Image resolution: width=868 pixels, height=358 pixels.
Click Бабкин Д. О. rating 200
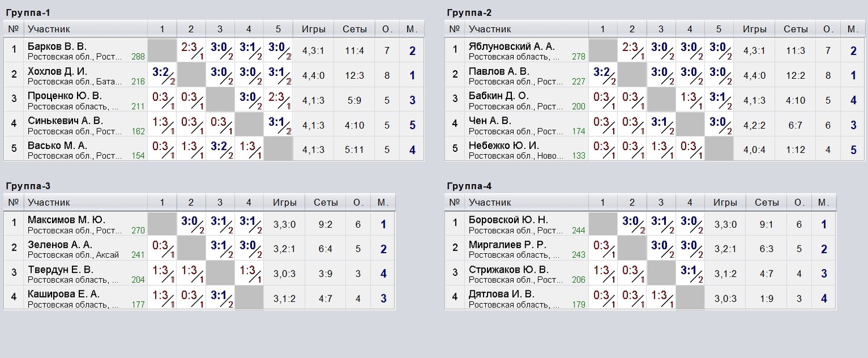click(578, 107)
